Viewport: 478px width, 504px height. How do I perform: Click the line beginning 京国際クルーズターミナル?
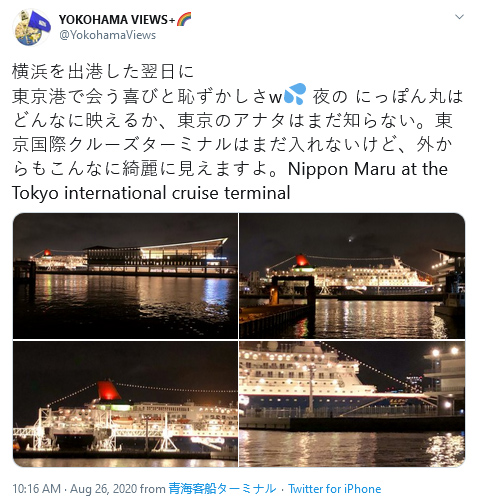click(232, 145)
